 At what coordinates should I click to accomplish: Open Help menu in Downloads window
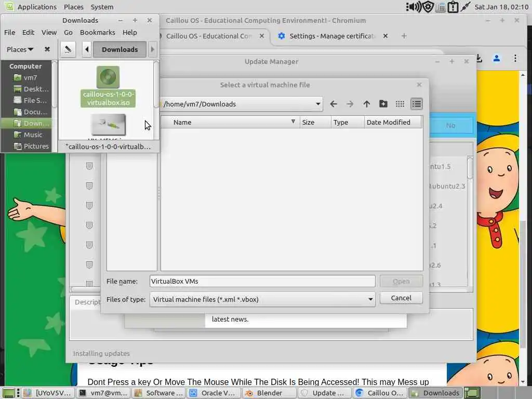click(x=129, y=32)
